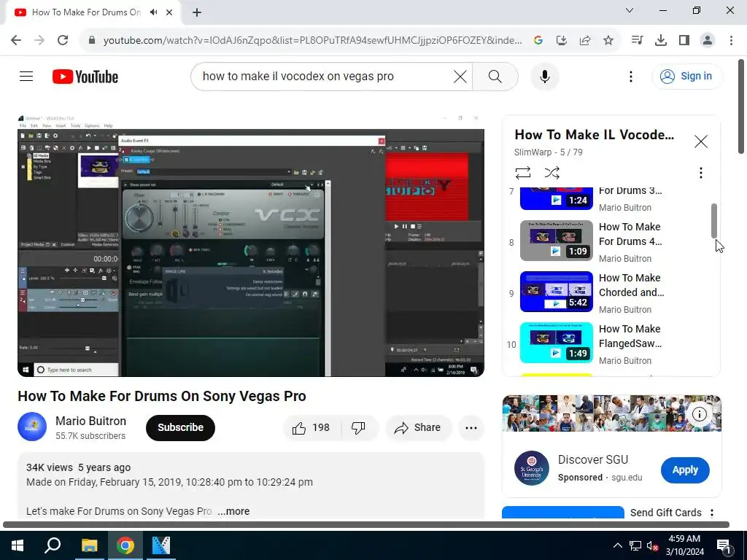Close the playlist panel
The image size is (747, 560).
[x=701, y=141]
